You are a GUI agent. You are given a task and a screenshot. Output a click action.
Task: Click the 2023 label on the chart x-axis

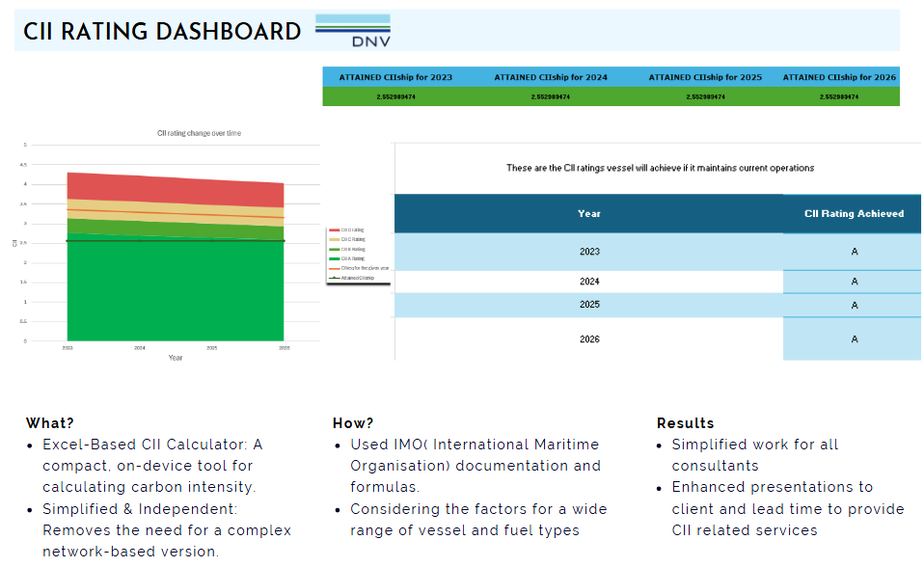[68, 348]
